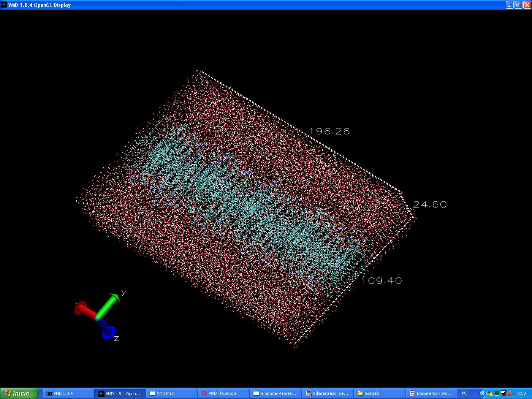
Task: Open the Gonzalo folder from the taskbar
Action: 379,393
